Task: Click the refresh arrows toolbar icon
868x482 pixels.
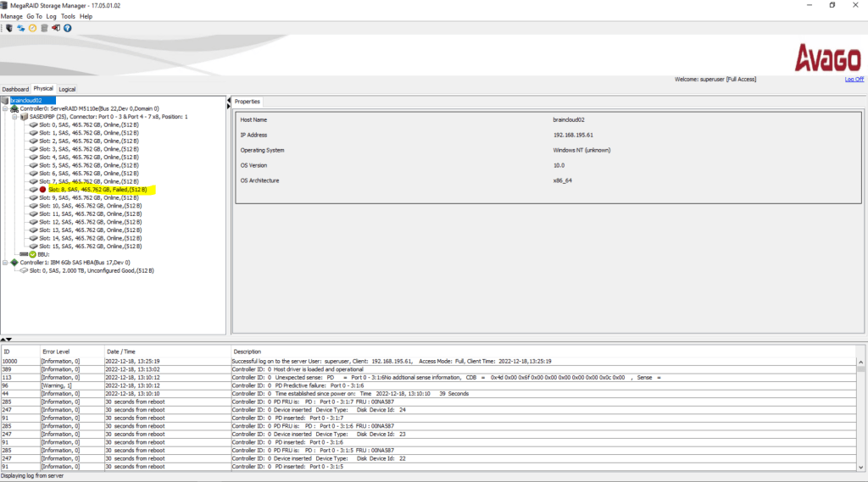Action: pos(21,28)
